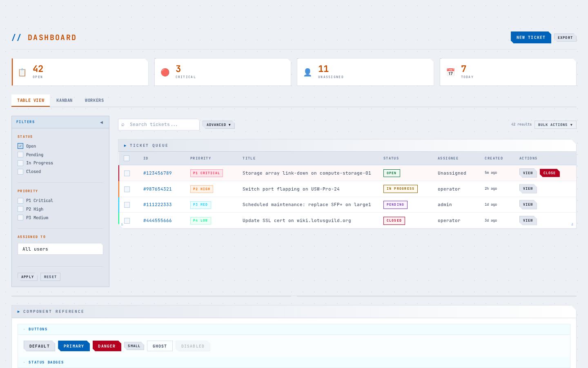
Task: Open the Advanced search dropdown
Action: [x=218, y=125]
